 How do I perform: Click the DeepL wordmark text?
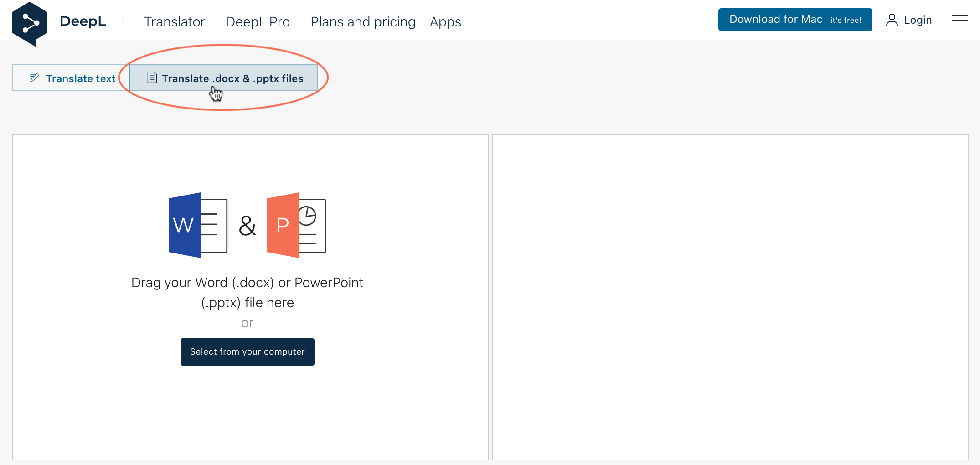tap(83, 21)
